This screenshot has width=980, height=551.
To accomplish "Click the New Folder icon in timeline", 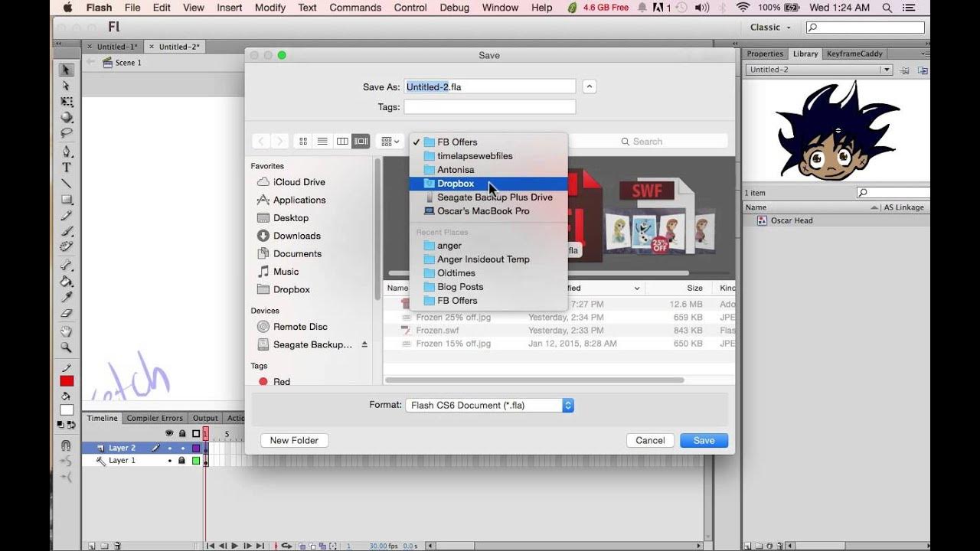I will click(x=105, y=546).
